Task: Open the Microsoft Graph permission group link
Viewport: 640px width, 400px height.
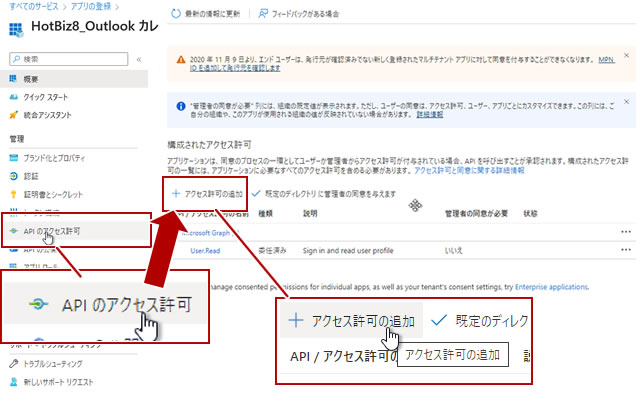Action: pos(207,233)
